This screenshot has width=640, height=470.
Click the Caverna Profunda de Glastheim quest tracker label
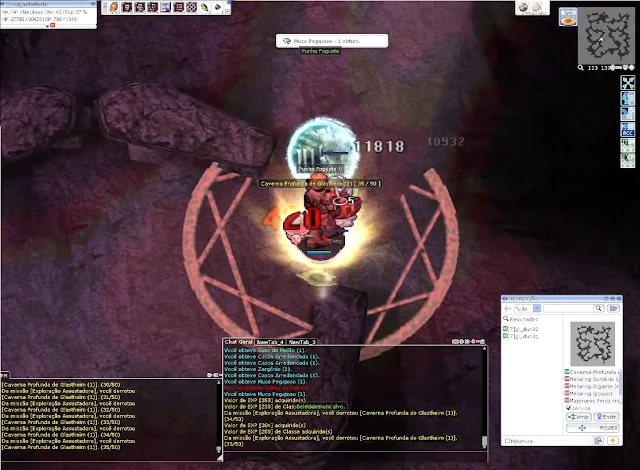(x=320, y=184)
